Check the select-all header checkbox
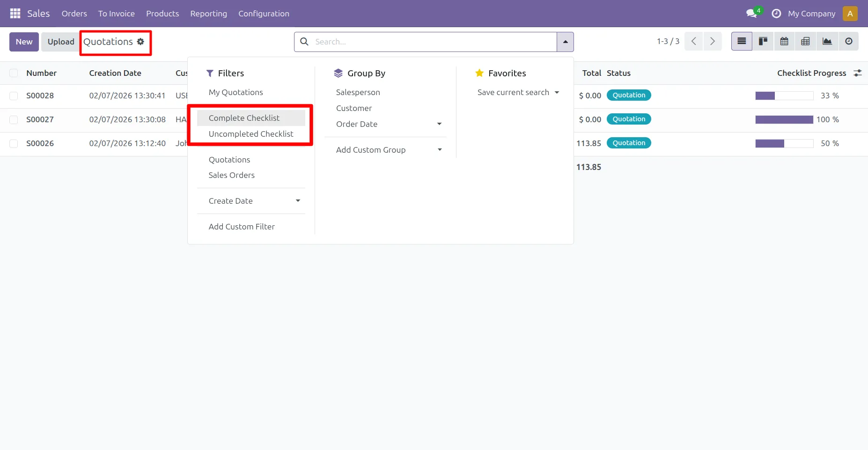Image resolution: width=868 pixels, height=450 pixels. click(x=14, y=73)
